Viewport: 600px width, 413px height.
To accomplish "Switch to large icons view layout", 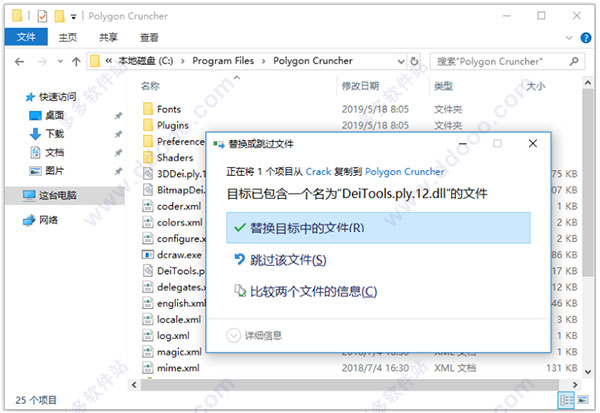I will pos(583,400).
